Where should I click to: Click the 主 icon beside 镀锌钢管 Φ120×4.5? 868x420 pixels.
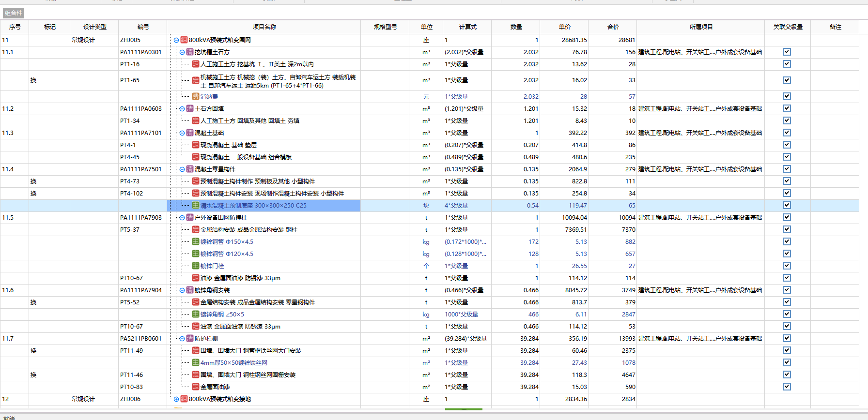tap(196, 254)
